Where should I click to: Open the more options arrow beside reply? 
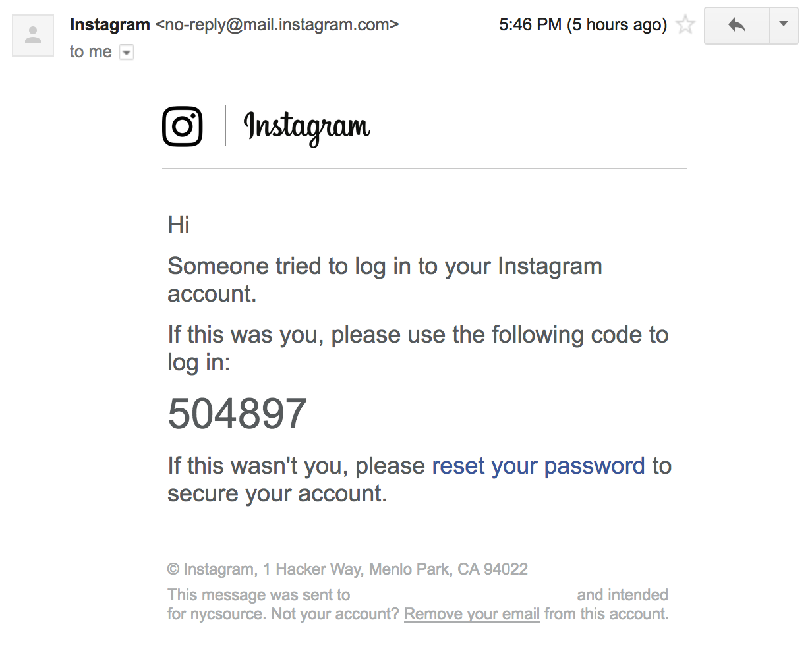pos(784,25)
